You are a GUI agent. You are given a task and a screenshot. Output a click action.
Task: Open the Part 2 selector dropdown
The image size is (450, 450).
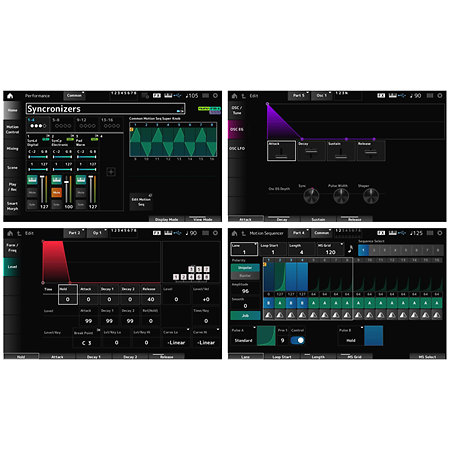tap(74, 233)
